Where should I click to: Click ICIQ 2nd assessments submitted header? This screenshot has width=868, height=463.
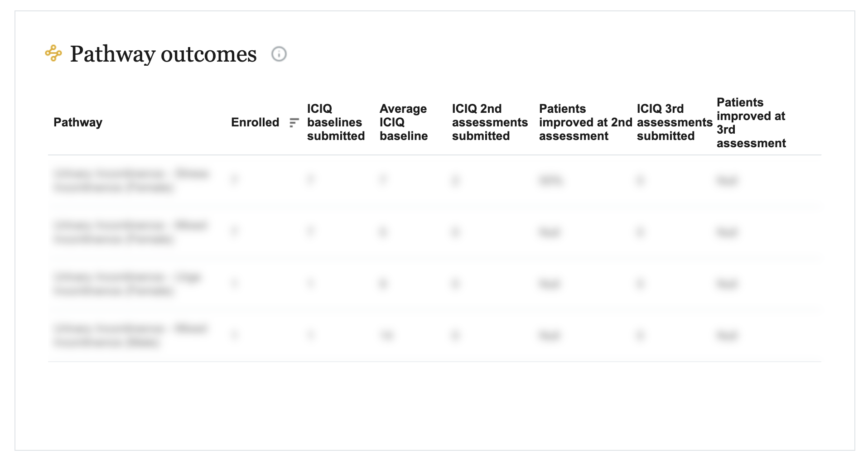[490, 122]
